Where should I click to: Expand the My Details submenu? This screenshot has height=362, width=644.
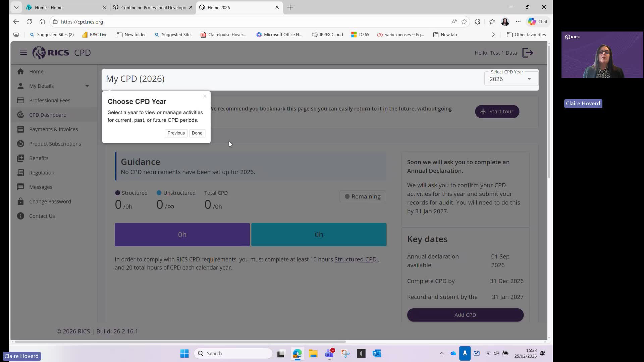pyautogui.click(x=87, y=86)
